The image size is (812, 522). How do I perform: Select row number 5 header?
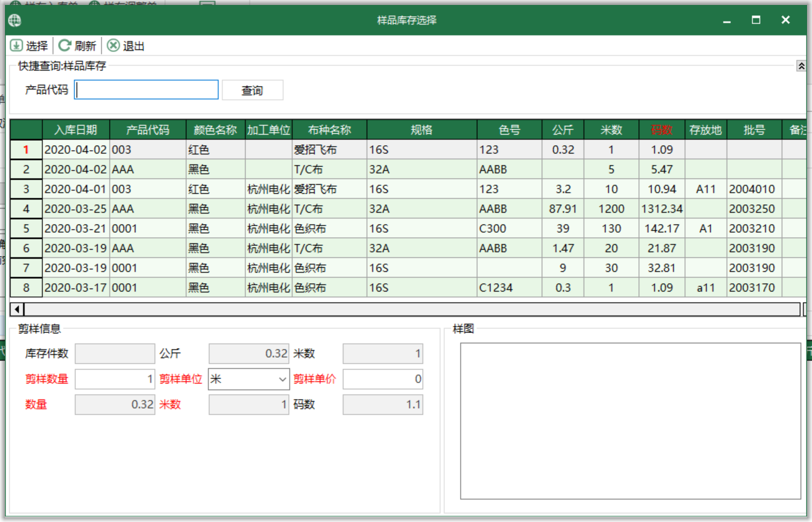click(26, 228)
